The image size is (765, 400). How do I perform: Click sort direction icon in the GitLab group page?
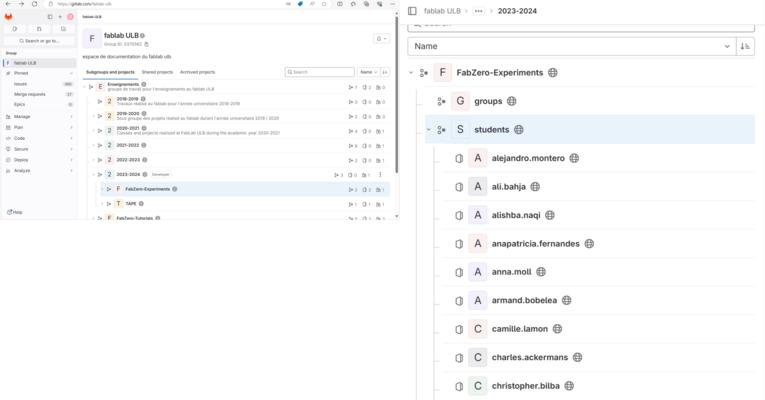point(385,72)
